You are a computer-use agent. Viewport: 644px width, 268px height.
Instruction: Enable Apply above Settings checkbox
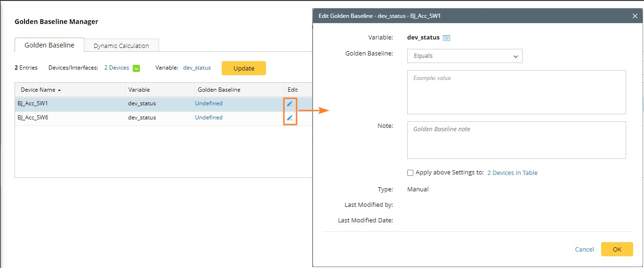click(x=411, y=173)
